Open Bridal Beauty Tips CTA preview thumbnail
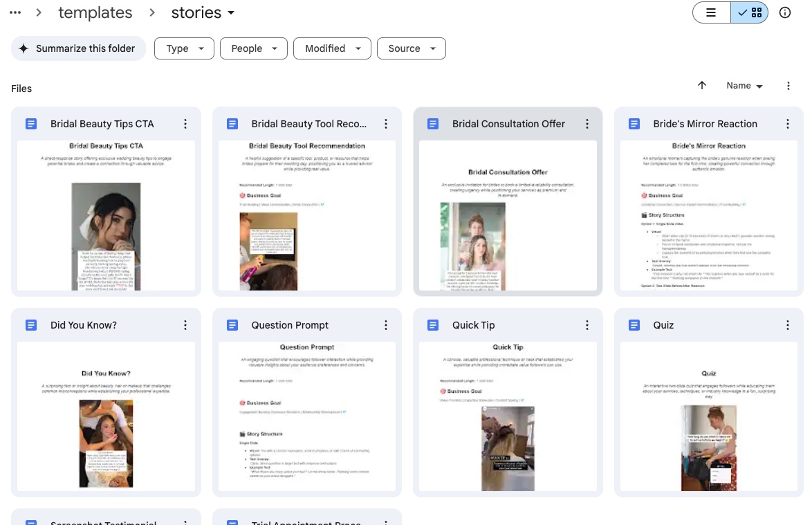The image size is (812, 525). [x=106, y=215]
